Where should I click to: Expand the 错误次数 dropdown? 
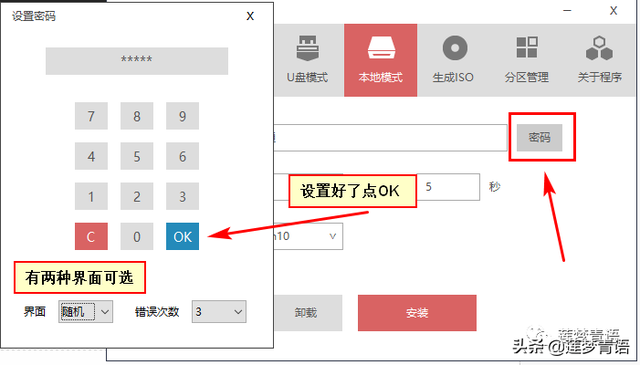pyautogui.click(x=219, y=312)
